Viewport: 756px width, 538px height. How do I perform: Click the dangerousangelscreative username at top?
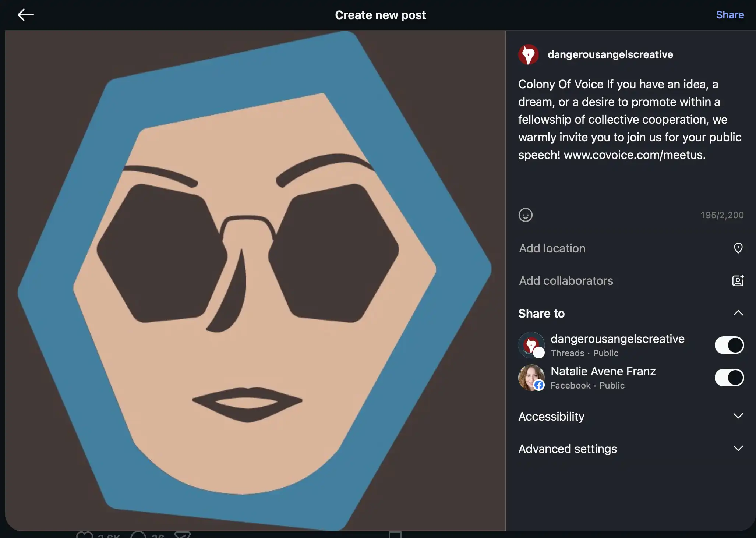610,54
